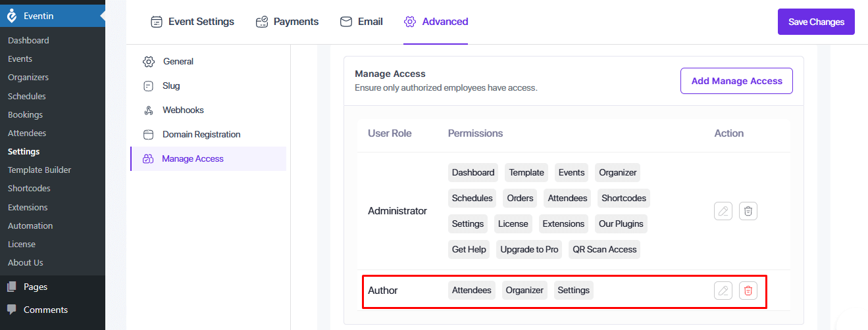This screenshot has height=330, width=868.
Task: Click the trash icon in the Administrator row
Action: tap(748, 211)
